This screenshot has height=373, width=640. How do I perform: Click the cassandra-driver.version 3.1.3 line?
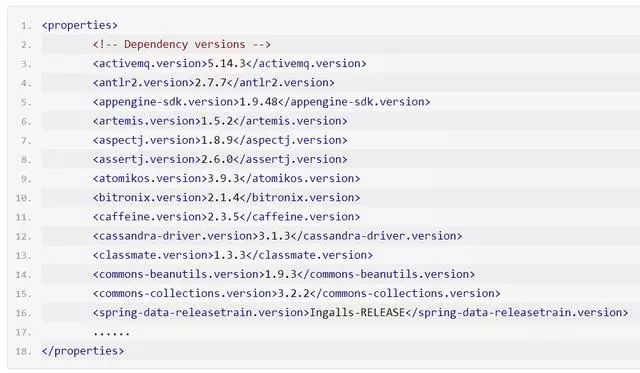(277, 236)
